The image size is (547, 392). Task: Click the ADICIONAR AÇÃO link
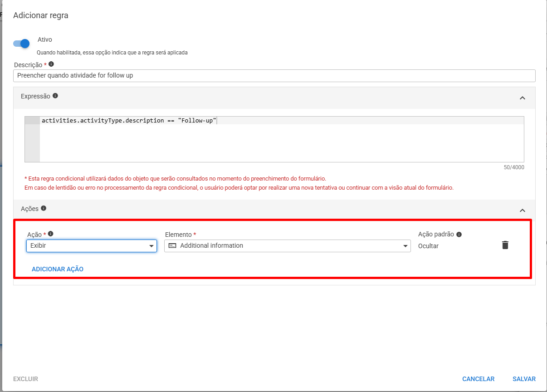(x=58, y=269)
